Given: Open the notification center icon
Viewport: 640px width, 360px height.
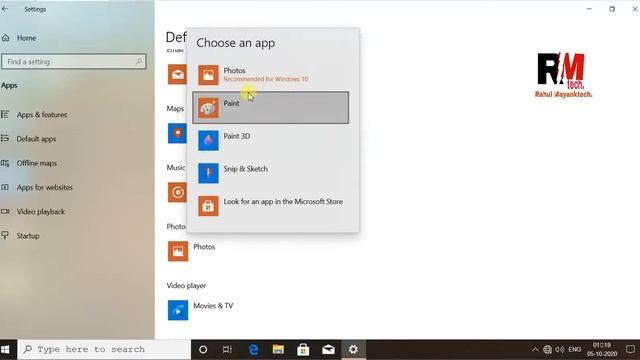Looking at the screenshot, I should pos(630,349).
